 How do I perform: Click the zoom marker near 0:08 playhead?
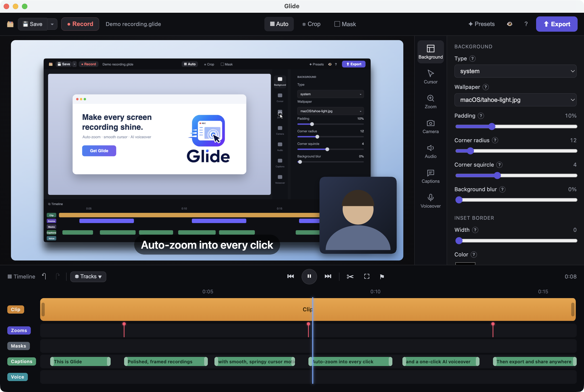tap(308, 330)
